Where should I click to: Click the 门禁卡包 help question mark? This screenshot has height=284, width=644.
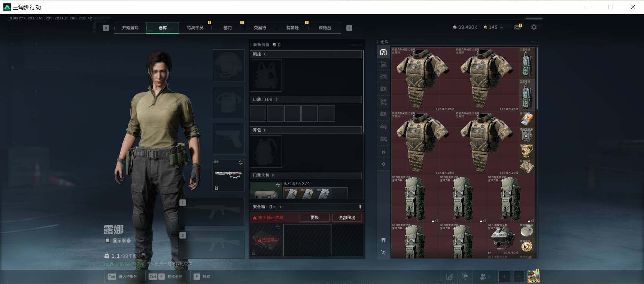pyautogui.click(x=273, y=175)
